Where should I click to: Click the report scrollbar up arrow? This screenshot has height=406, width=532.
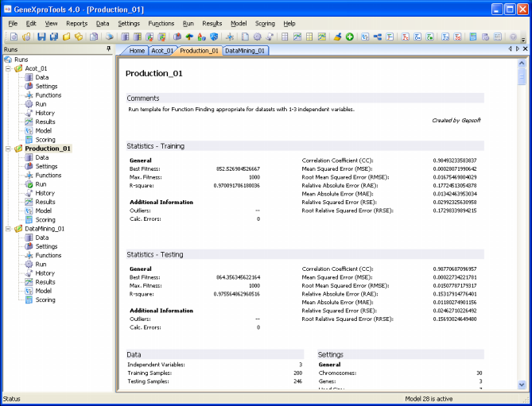click(x=522, y=63)
